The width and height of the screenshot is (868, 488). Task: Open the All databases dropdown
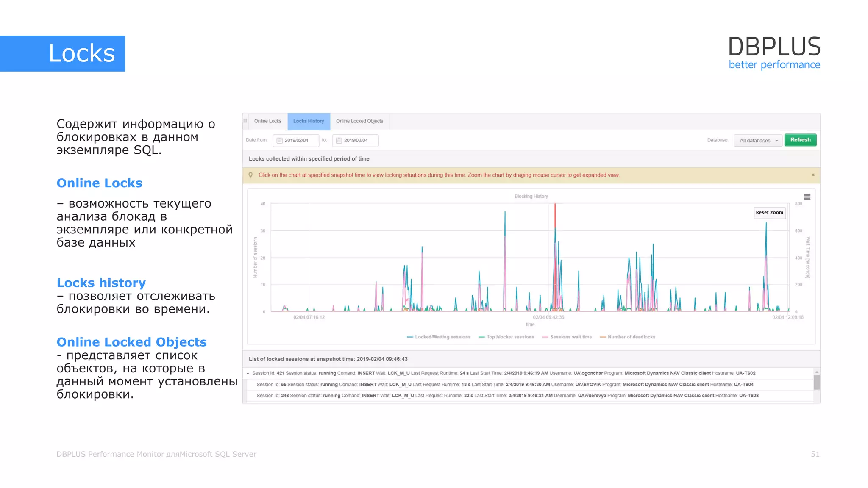click(x=758, y=141)
